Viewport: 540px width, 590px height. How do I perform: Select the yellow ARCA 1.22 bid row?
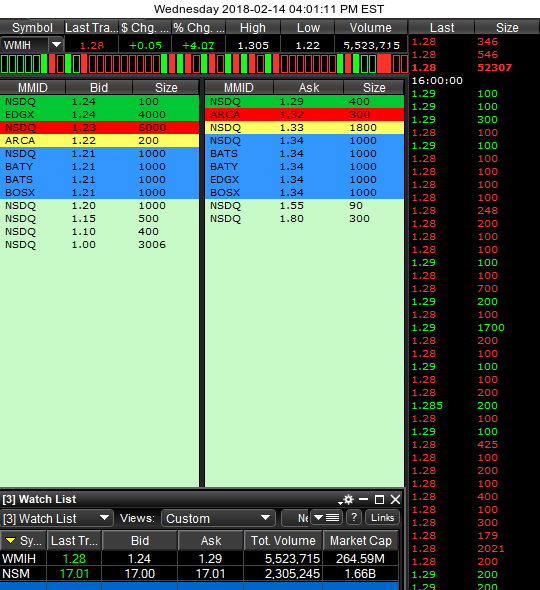(x=99, y=140)
